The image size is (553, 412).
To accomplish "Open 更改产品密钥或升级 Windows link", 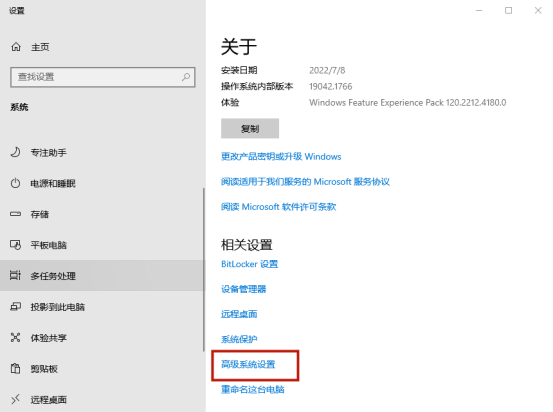I will point(281,156).
